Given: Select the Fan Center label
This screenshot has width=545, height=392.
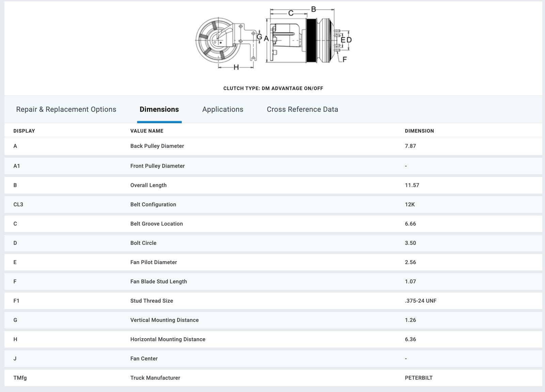Looking at the screenshot, I should click(x=144, y=359).
